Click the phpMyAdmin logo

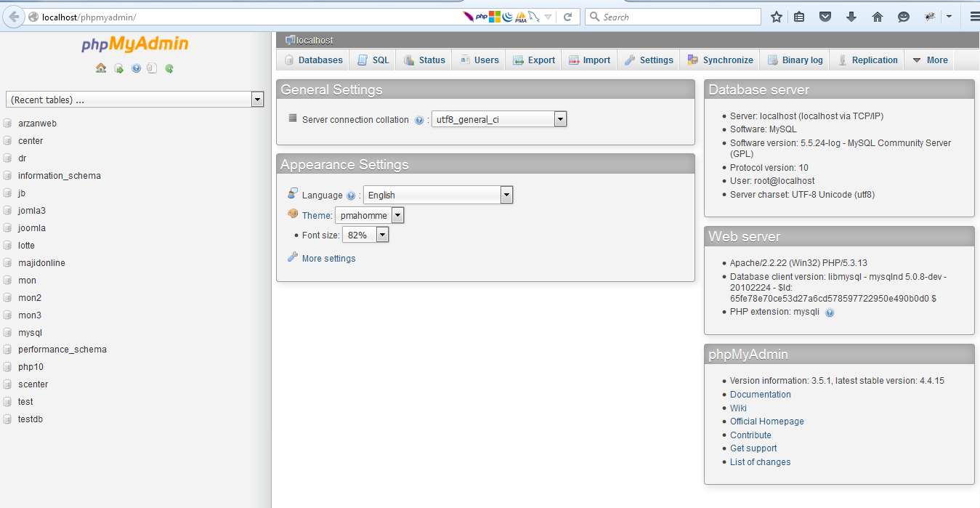[135, 44]
